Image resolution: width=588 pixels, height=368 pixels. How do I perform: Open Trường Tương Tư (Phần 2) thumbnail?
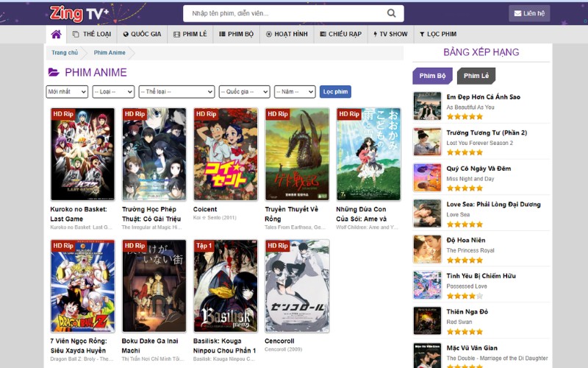point(428,142)
